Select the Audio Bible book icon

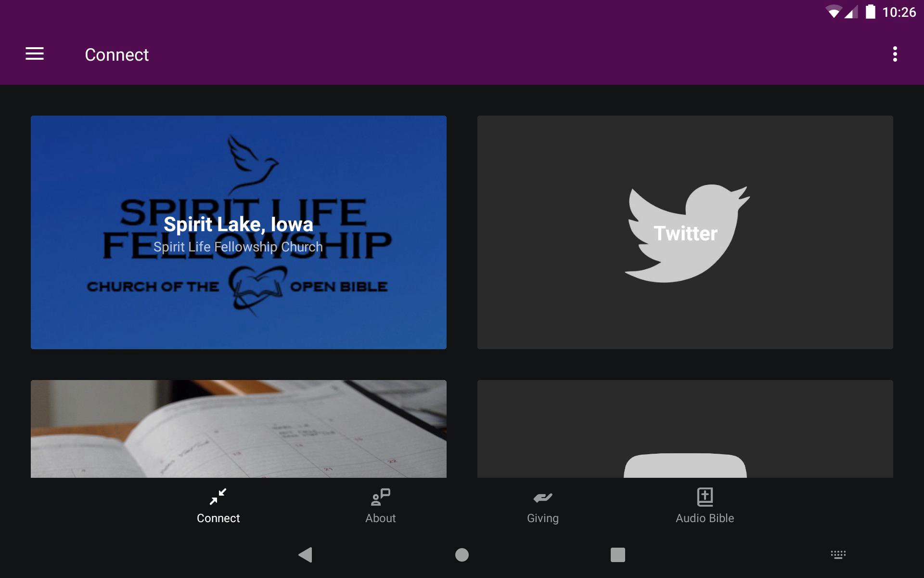705,497
